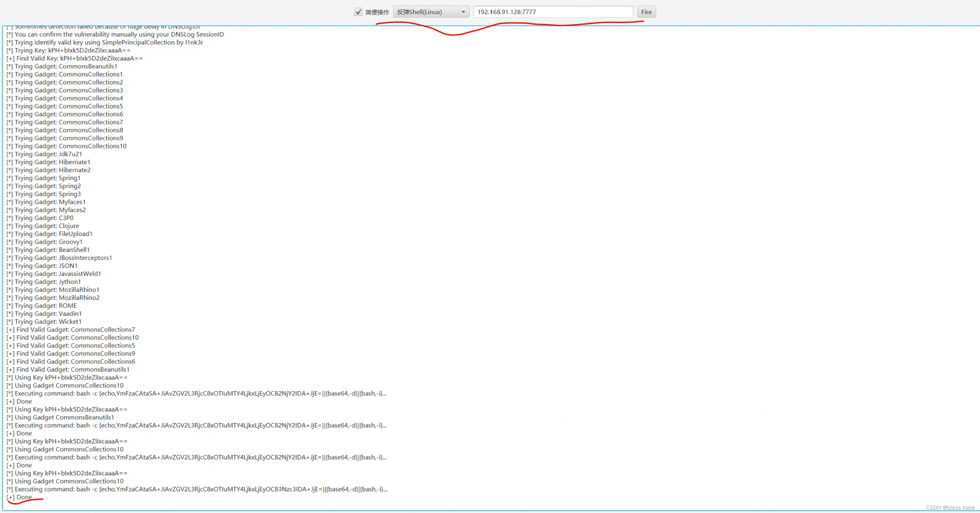980x513 pixels.
Task: Click line 'Trying Gadget: Spring3'
Action: (x=43, y=194)
